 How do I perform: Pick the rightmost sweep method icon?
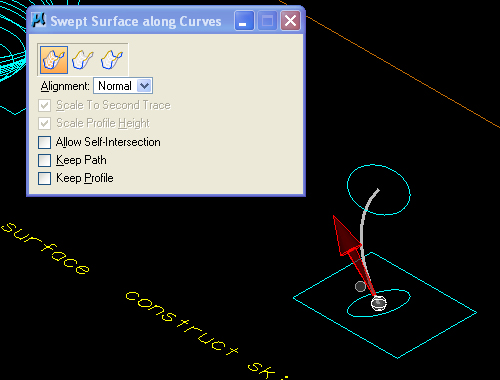[x=112, y=60]
